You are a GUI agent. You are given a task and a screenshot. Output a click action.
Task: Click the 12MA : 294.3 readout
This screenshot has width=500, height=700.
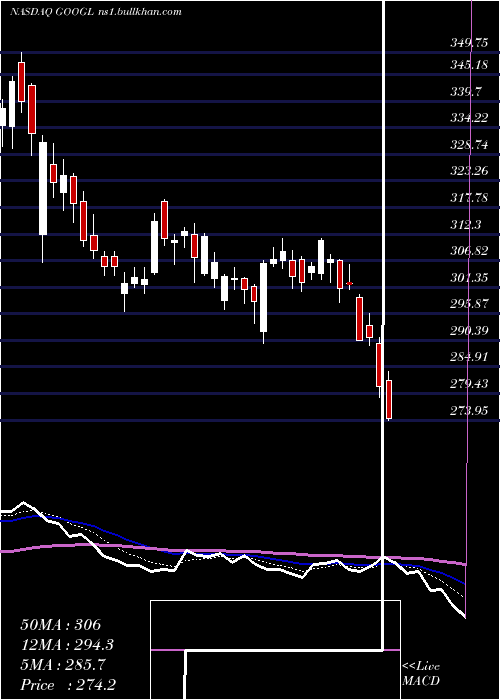coord(67,645)
